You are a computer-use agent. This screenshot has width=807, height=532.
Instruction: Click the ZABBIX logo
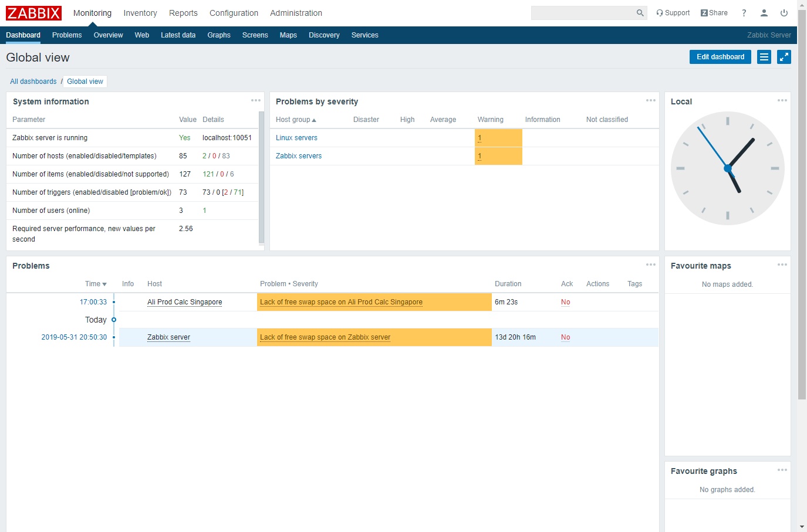(33, 13)
